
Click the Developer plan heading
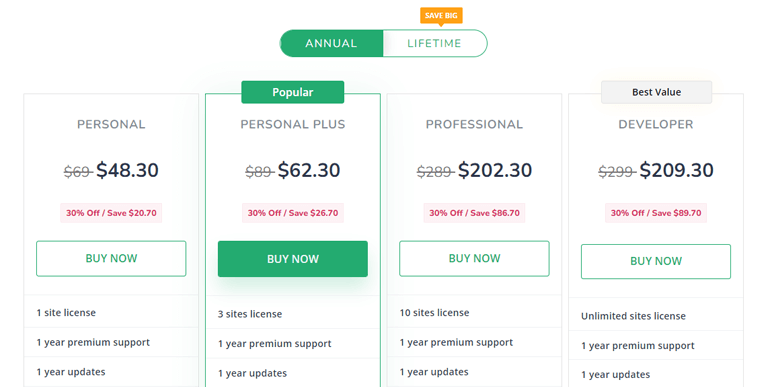click(x=656, y=124)
